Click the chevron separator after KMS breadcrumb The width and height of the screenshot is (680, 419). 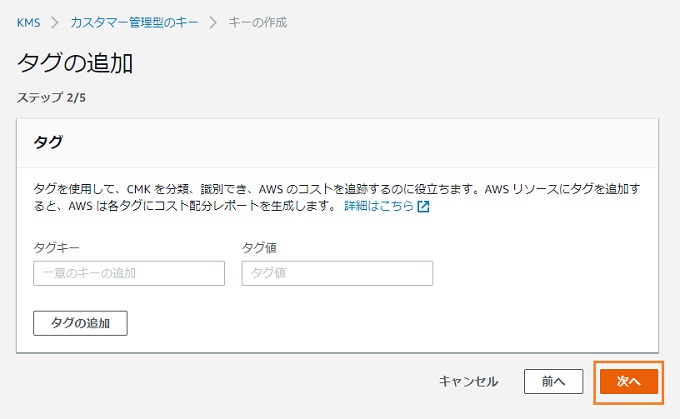pyautogui.click(x=55, y=23)
